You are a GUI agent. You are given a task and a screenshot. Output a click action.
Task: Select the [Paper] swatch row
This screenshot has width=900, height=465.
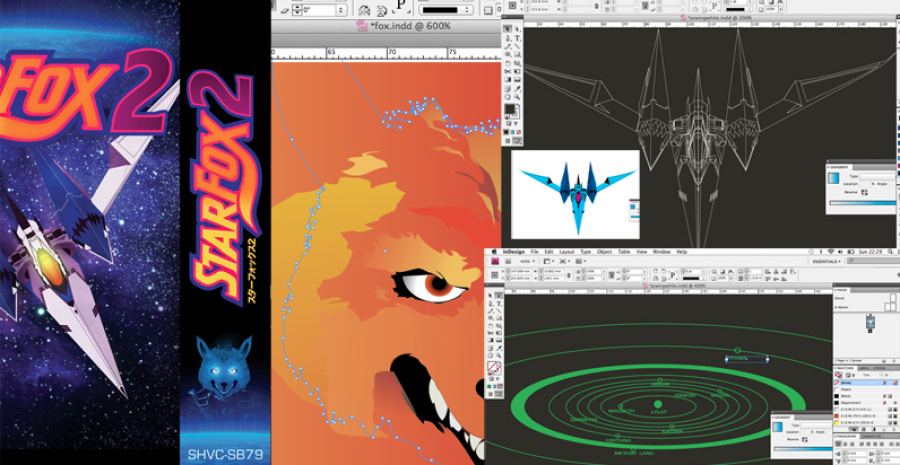867,390
